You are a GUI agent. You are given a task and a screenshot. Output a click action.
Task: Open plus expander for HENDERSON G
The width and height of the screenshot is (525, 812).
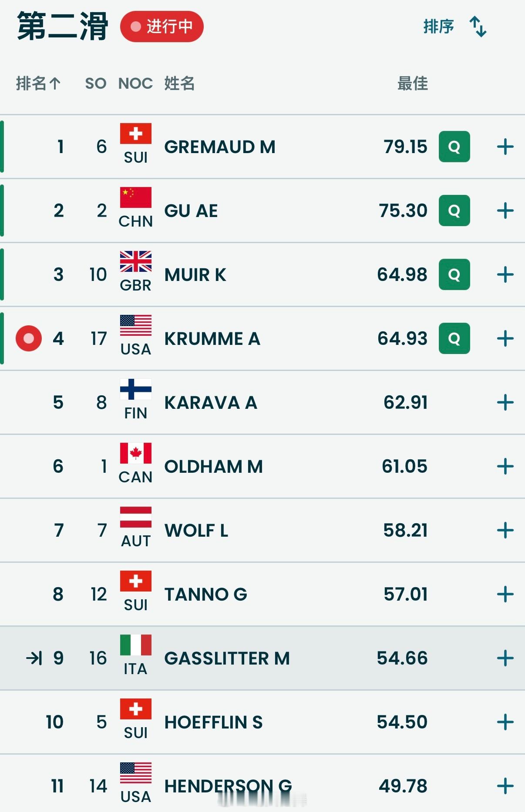(x=505, y=786)
